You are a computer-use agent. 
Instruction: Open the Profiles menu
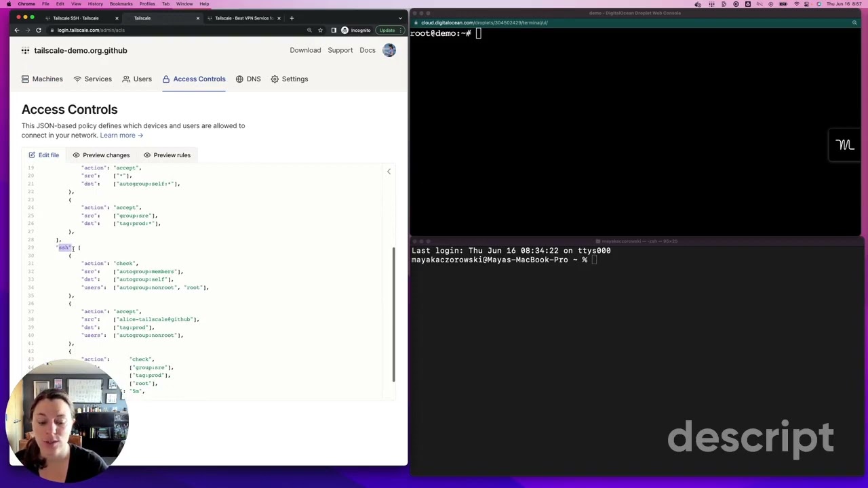click(147, 4)
